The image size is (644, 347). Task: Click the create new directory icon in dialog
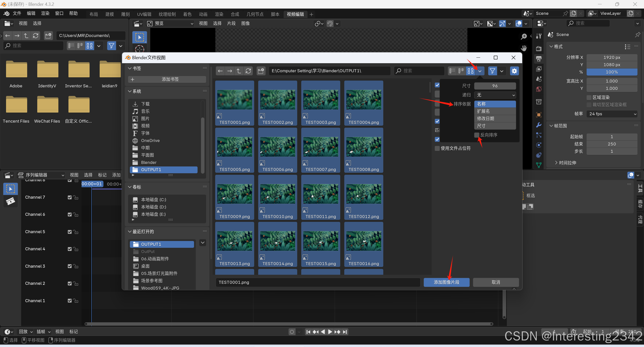(261, 71)
